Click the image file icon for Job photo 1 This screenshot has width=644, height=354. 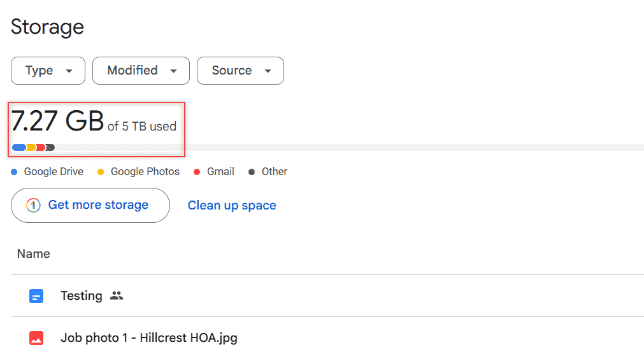pyautogui.click(x=36, y=338)
